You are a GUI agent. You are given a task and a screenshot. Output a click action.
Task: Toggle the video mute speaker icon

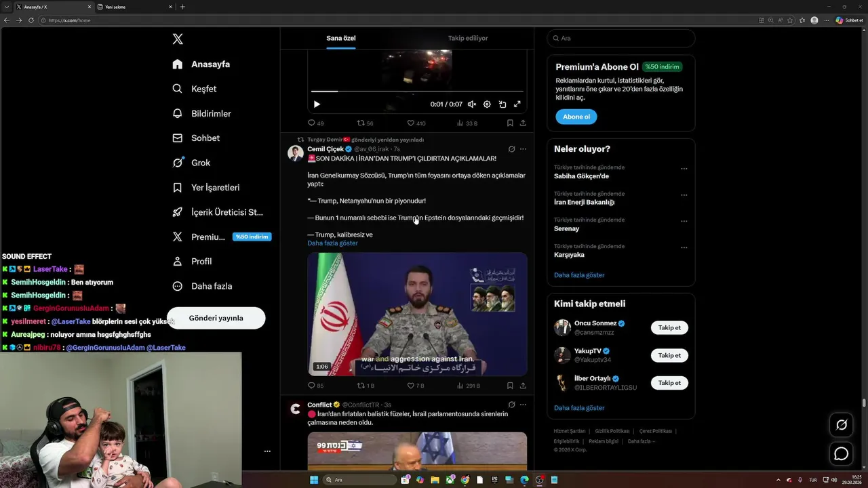tap(472, 104)
